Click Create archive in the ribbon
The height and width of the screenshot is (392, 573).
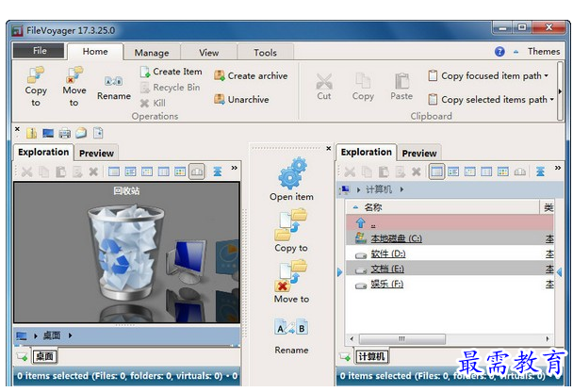(251, 75)
